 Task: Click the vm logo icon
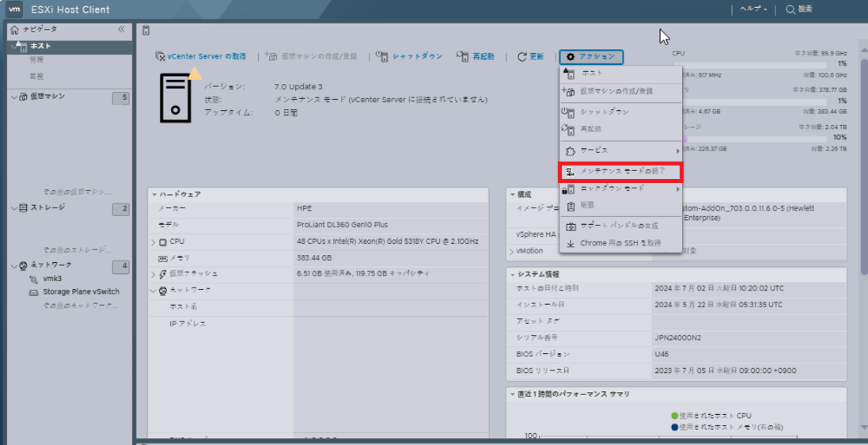point(15,9)
